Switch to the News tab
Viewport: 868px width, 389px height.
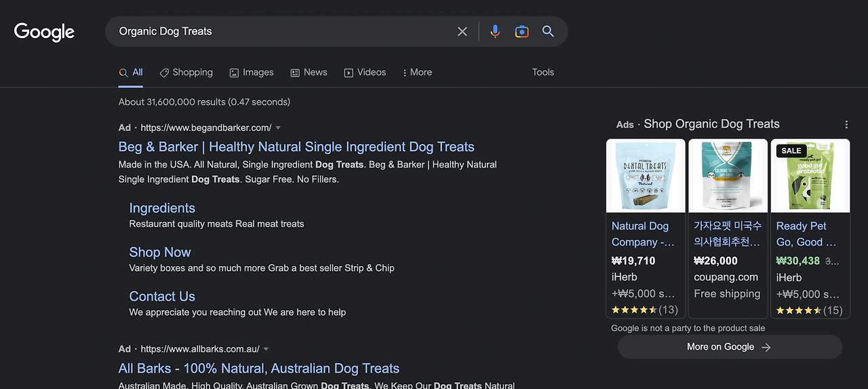coord(309,73)
